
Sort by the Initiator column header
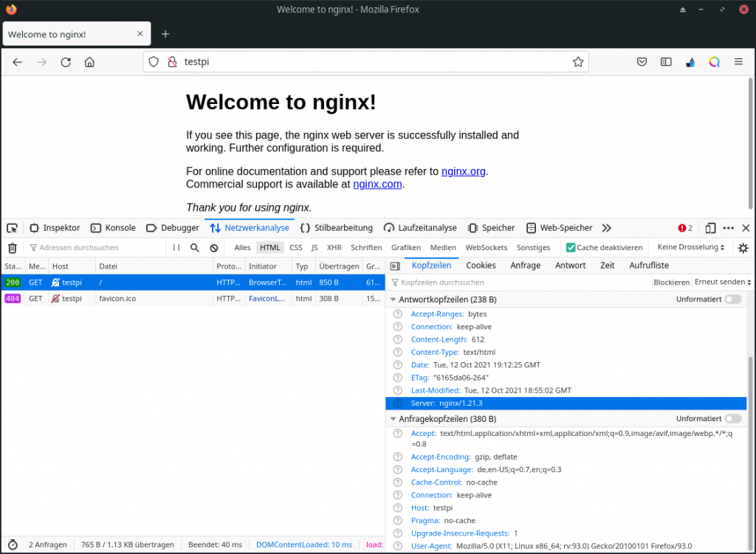268,266
